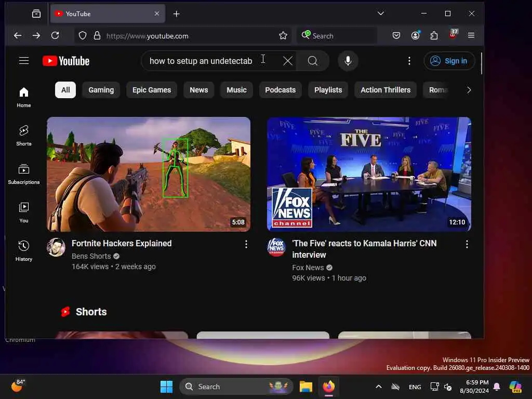This screenshot has width=532, height=399.
Task: Open the You section in sidebar
Action: [24, 212]
